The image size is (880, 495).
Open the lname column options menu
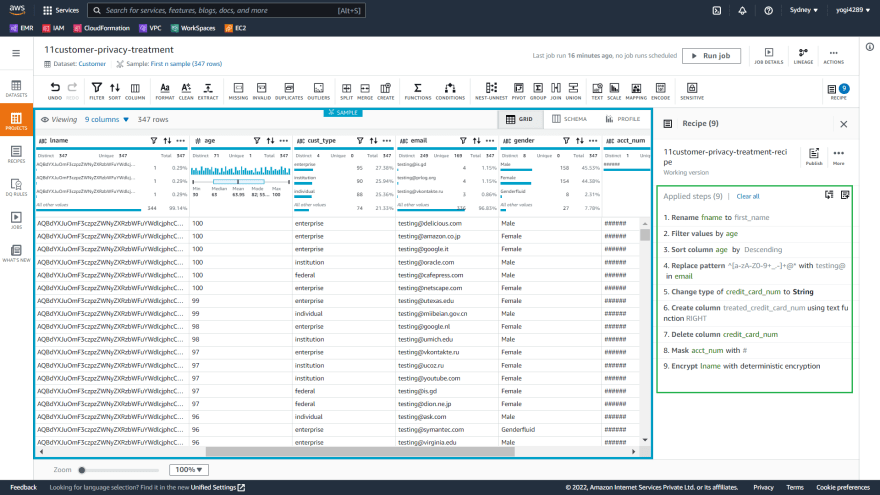181,141
